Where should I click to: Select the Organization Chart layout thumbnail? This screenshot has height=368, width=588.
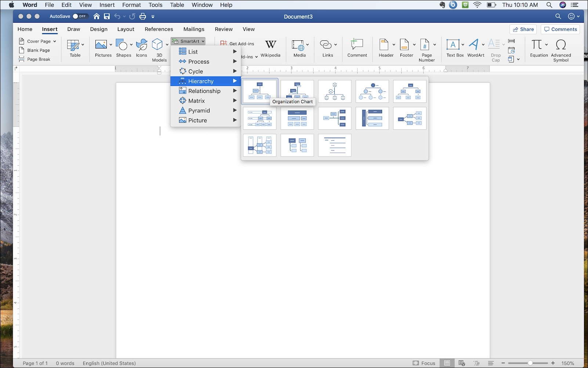pos(259,91)
